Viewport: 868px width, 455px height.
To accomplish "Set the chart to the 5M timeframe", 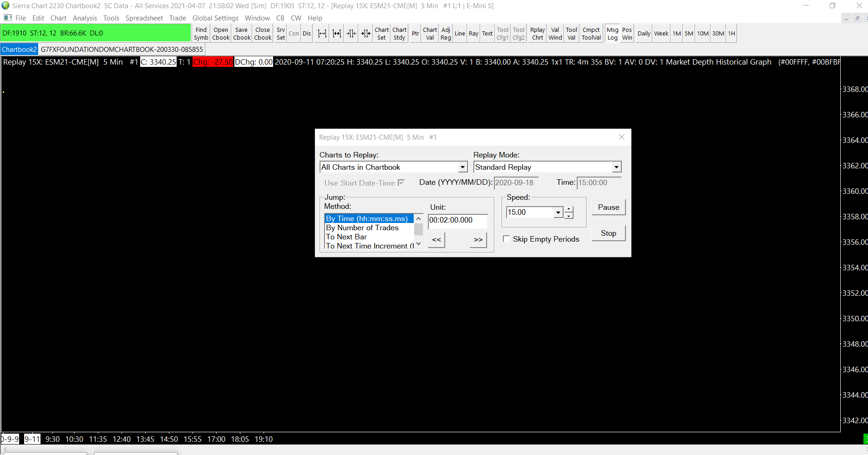I will coord(689,34).
